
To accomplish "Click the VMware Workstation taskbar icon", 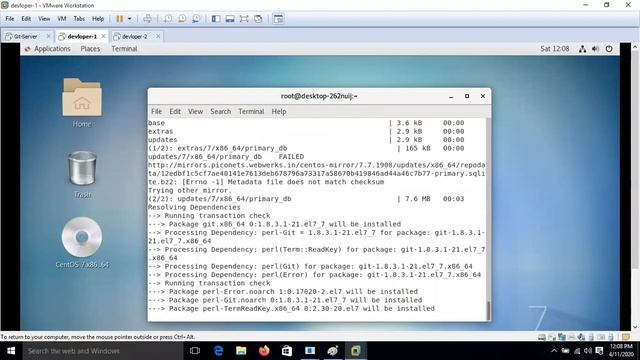I will pyautogui.click(x=356, y=351).
